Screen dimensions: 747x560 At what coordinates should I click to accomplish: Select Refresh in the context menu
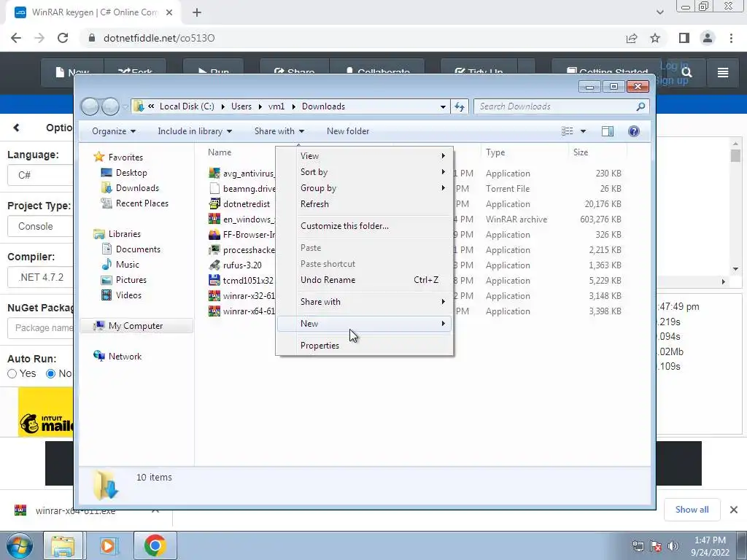(x=365, y=204)
